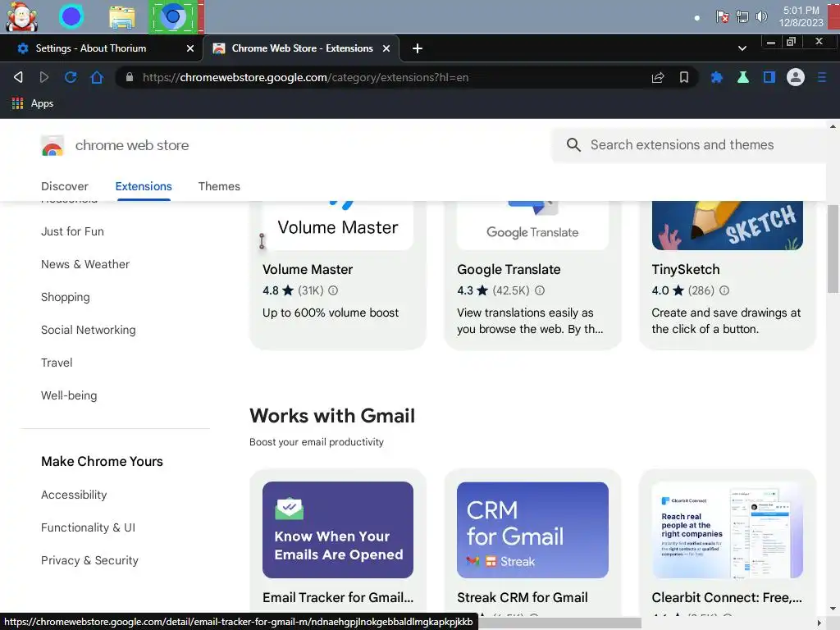Open the blue circle taskbar app
Screen dimensions: 840x630
coord(71,16)
